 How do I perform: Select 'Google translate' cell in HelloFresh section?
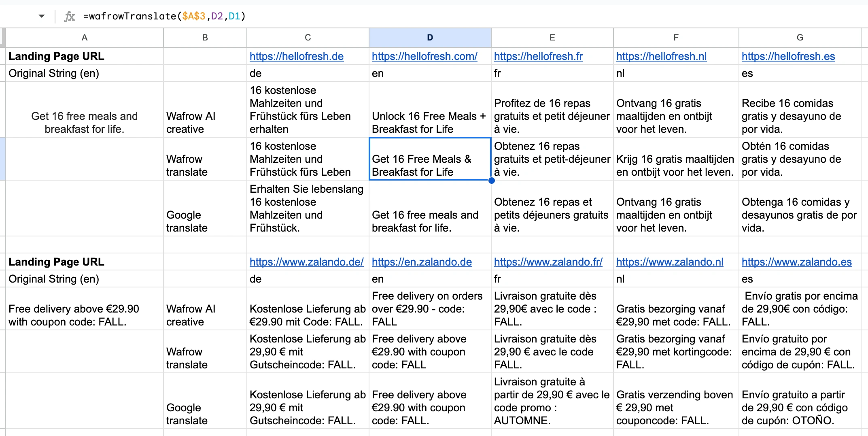205,208
